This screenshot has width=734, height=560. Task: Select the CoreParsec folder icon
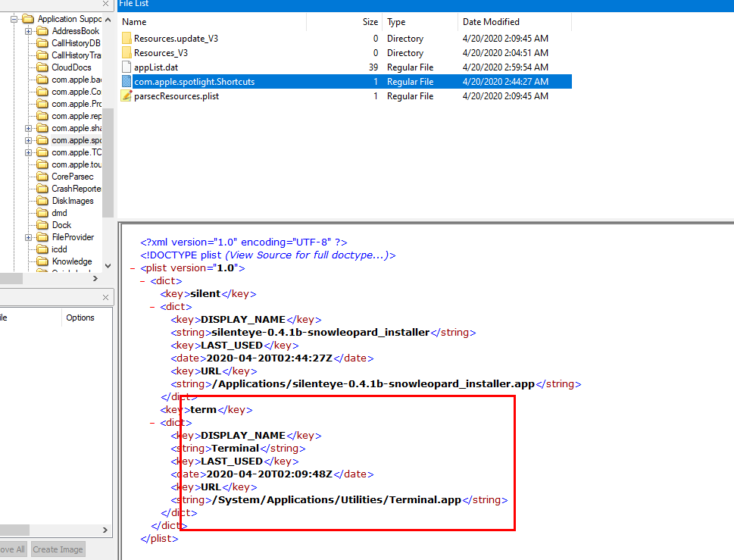43,177
